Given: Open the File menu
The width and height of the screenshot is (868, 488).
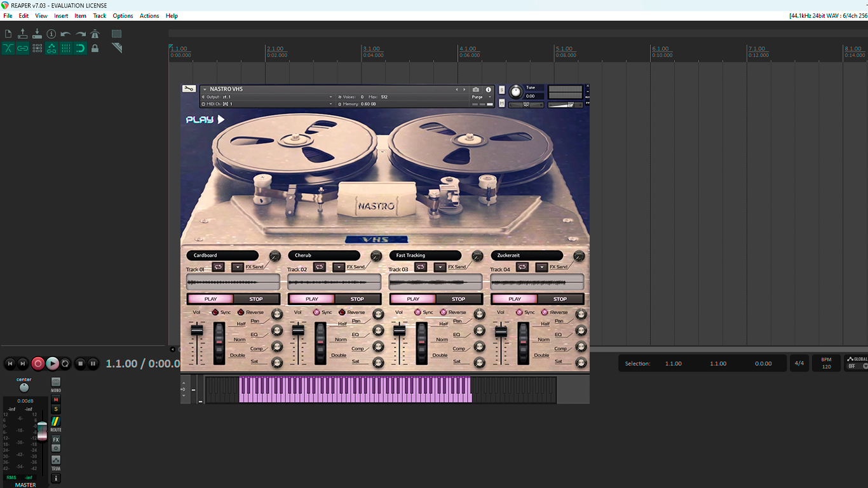Looking at the screenshot, I should point(8,16).
